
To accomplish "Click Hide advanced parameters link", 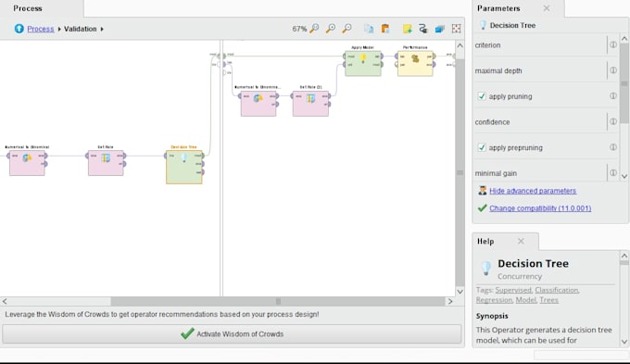I will point(533,191).
